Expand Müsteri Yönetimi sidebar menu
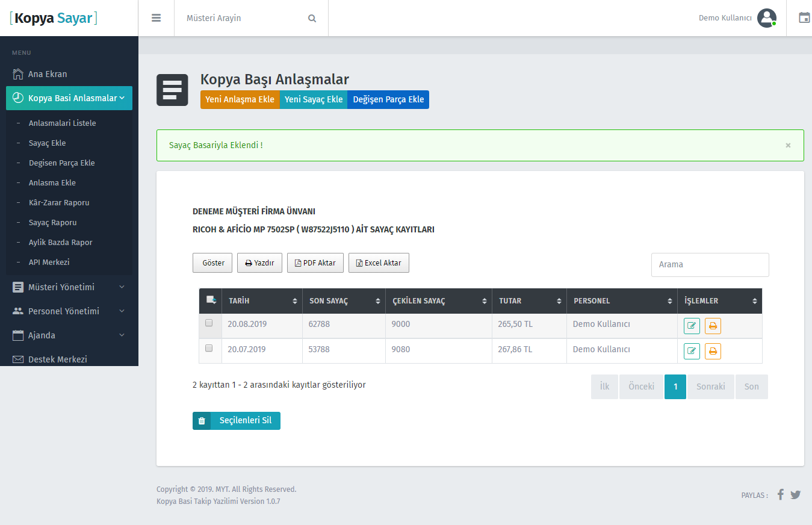This screenshot has height=525, width=812. point(69,287)
